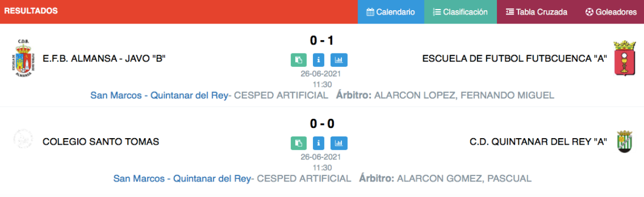Open statistics chart icon for Almansa match
Screen dimensions: 644x197
coord(339,59)
